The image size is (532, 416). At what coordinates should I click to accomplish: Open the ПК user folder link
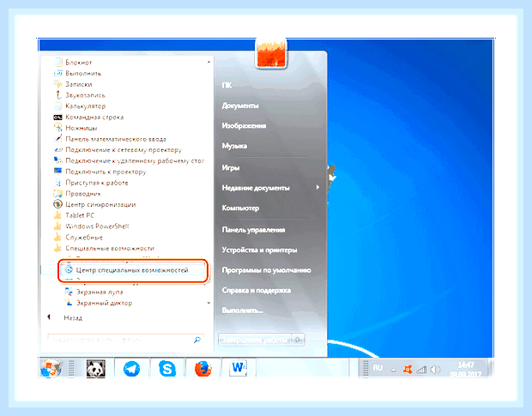(227, 86)
